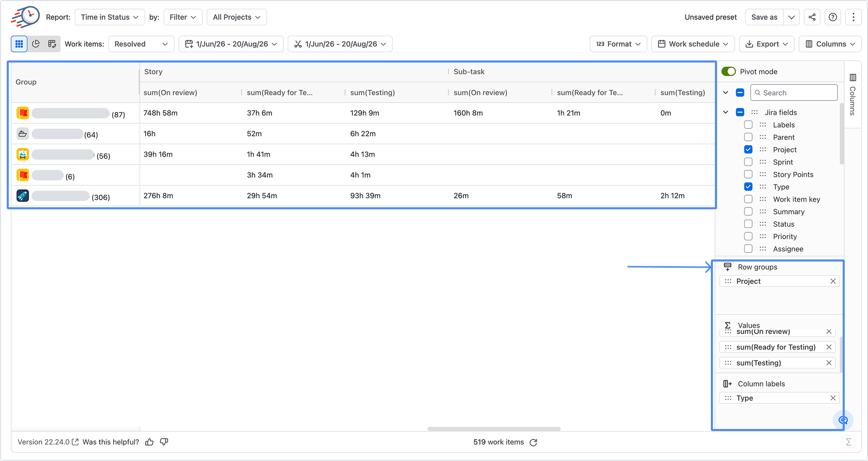This screenshot has width=868, height=461.
Task: Click the Save as button
Action: click(764, 17)
